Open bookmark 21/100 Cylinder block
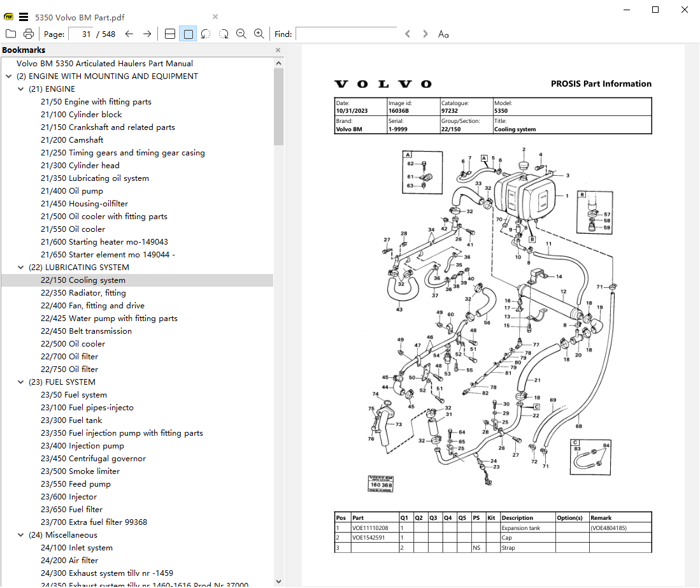This screenshot has width=700, height=588. 82,115
